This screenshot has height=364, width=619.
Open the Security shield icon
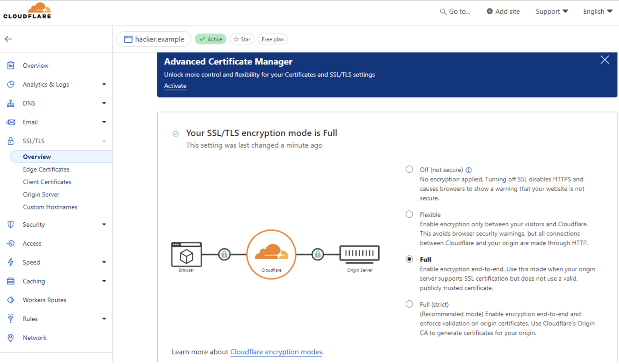(x=10, y=224)
